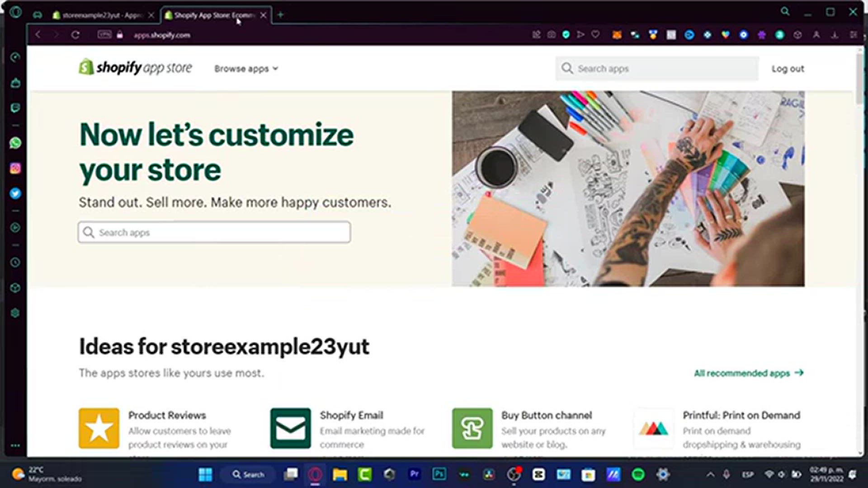Open All recommended apps link
868x488 pixels.
pos(749,373)
